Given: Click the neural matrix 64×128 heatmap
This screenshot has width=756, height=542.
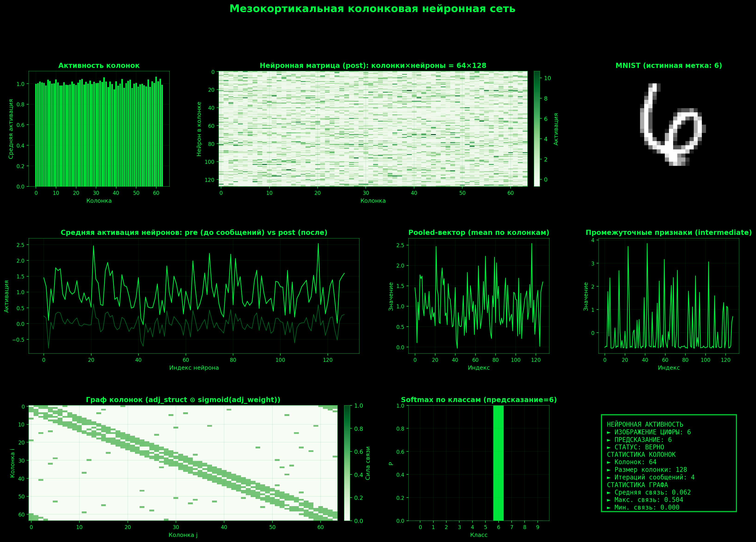Looking at the screenshot, I should click(x=373, y=128).
